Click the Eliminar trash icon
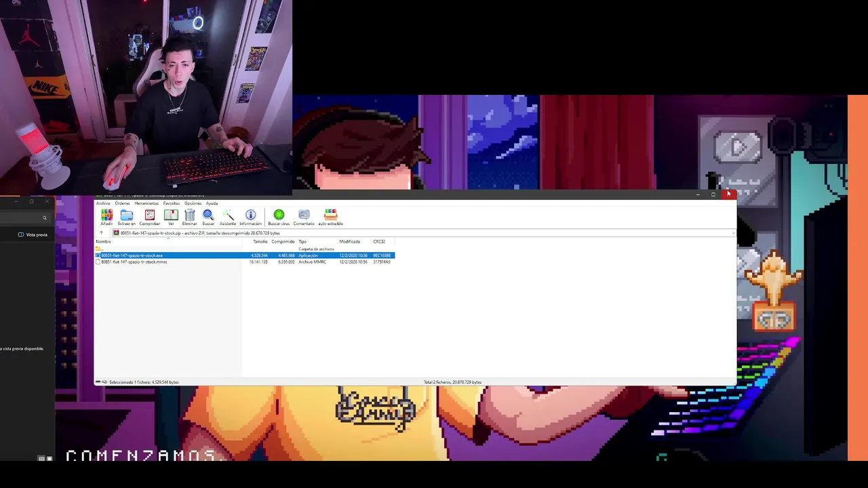The height and width of the screenshot is (488, 868). coord(189,217)
